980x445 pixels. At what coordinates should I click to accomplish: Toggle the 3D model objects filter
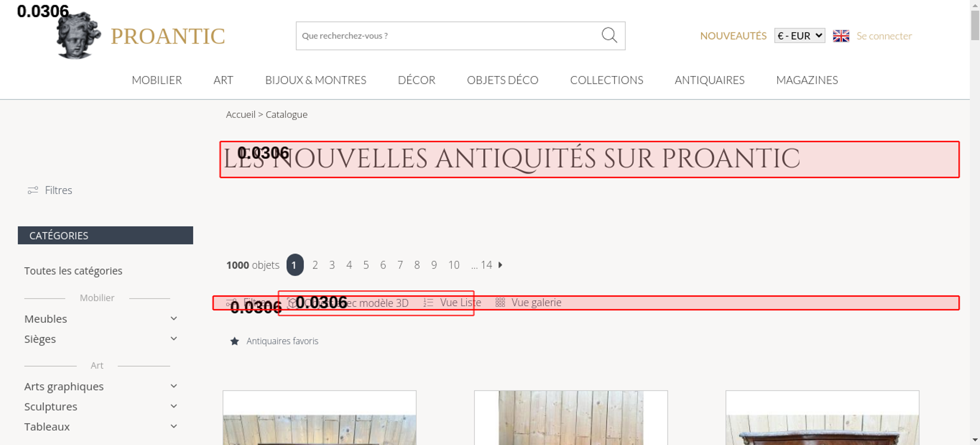click(x=348, y=303)
